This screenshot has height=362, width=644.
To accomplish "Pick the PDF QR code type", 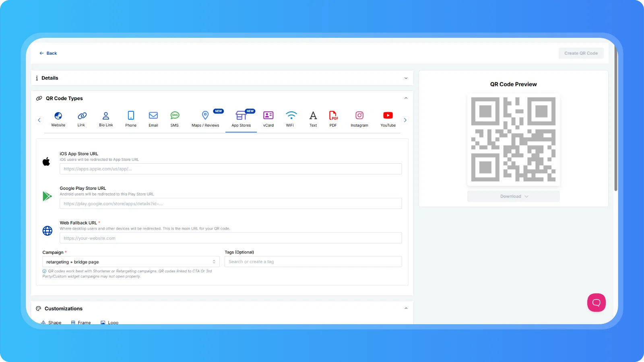I will tap(333, 119).
